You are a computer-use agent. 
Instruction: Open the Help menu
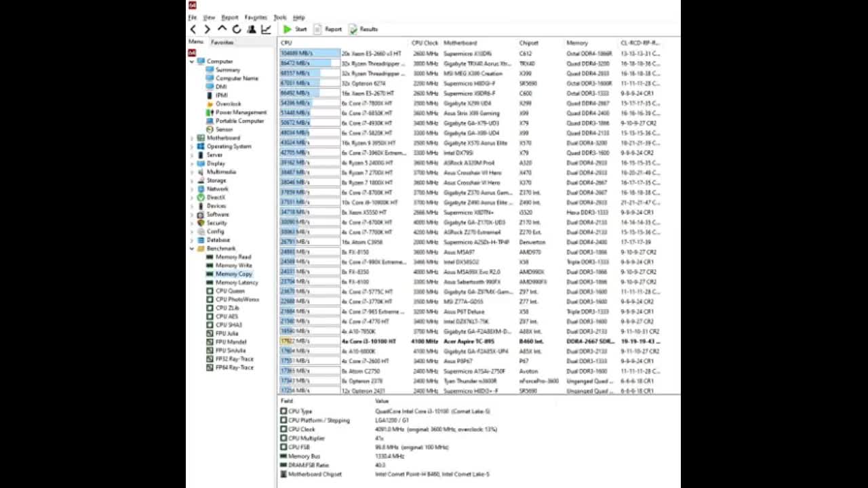(x=299, y=17)
